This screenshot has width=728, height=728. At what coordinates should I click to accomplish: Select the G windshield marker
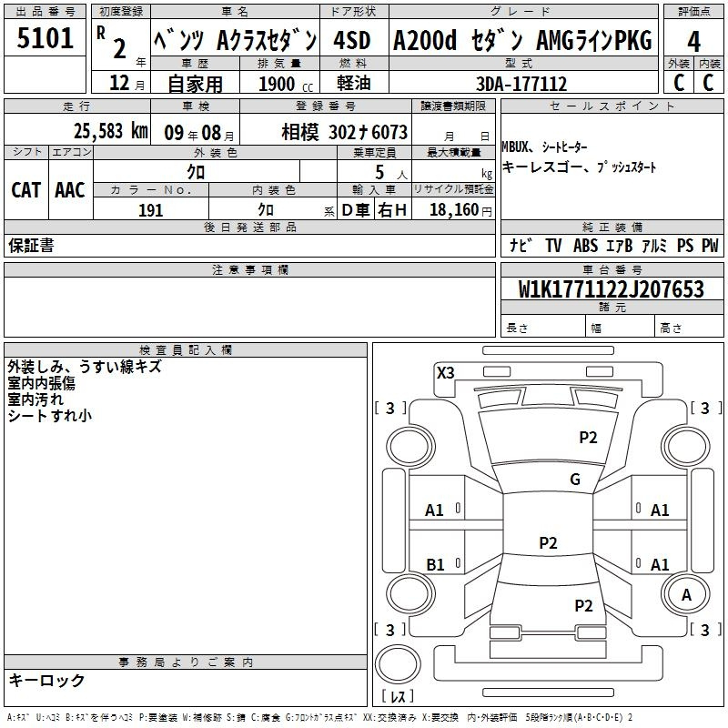(x=574, y=480)
